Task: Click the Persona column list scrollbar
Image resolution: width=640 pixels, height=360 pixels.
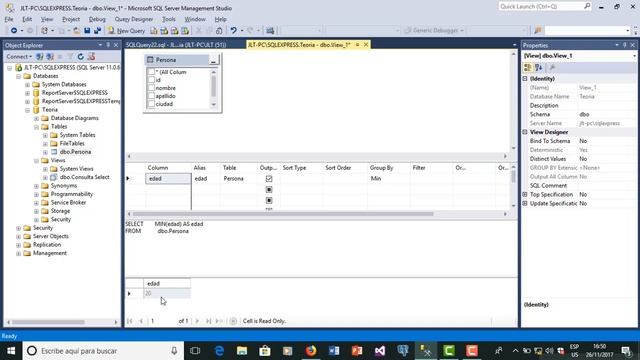Action: [x=213, y=85]
